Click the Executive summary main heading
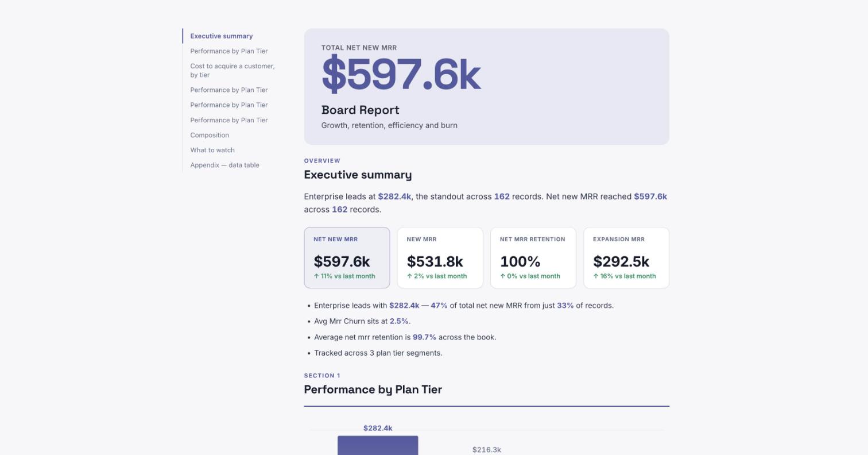 coord(358,175)
